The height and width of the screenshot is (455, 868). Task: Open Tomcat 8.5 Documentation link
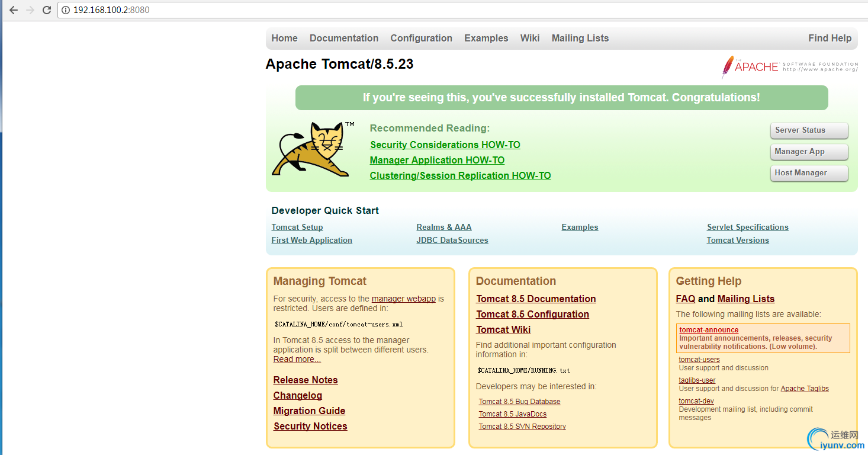(x=536, y=299)
